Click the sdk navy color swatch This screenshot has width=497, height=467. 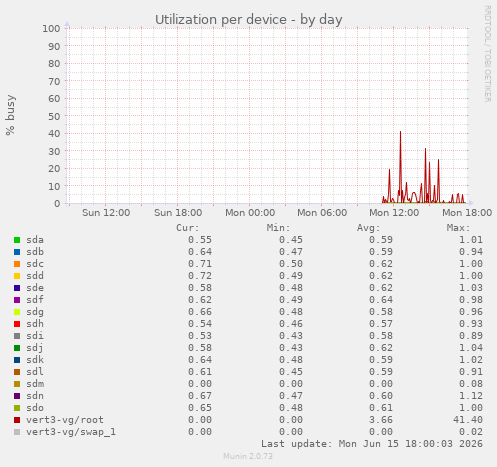(x=17, y=360)
